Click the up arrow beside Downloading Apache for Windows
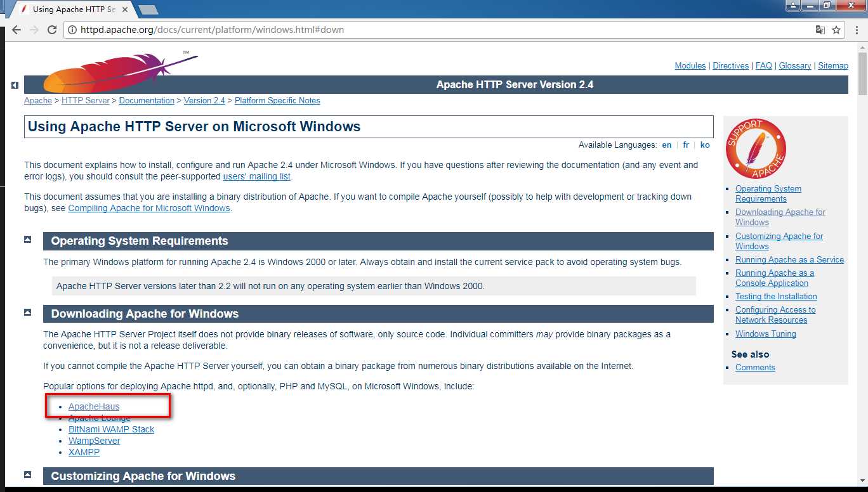This screenshot has width=868, height=492. 28,312
